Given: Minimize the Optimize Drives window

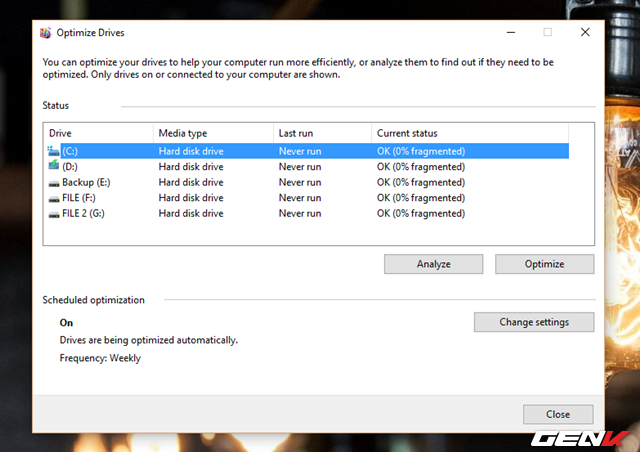Looking at the screenshot, I should coord(511,32).
